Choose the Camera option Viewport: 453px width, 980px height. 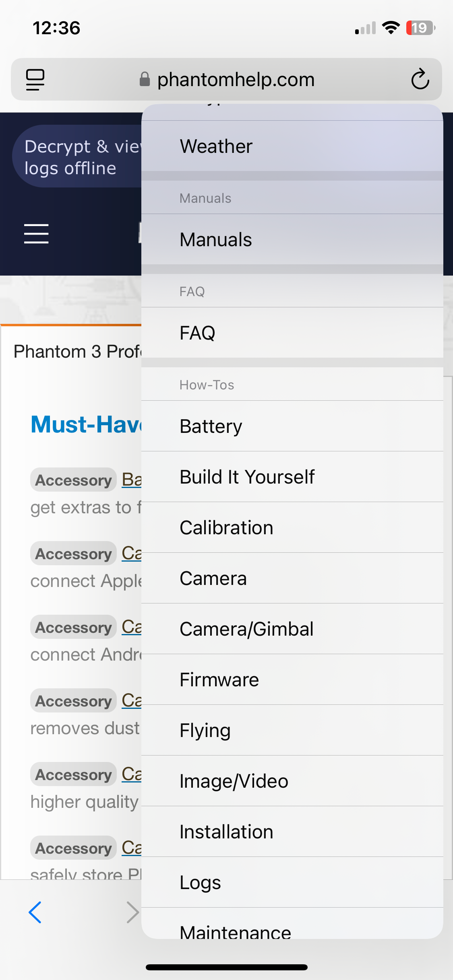(x=292, y=578)
